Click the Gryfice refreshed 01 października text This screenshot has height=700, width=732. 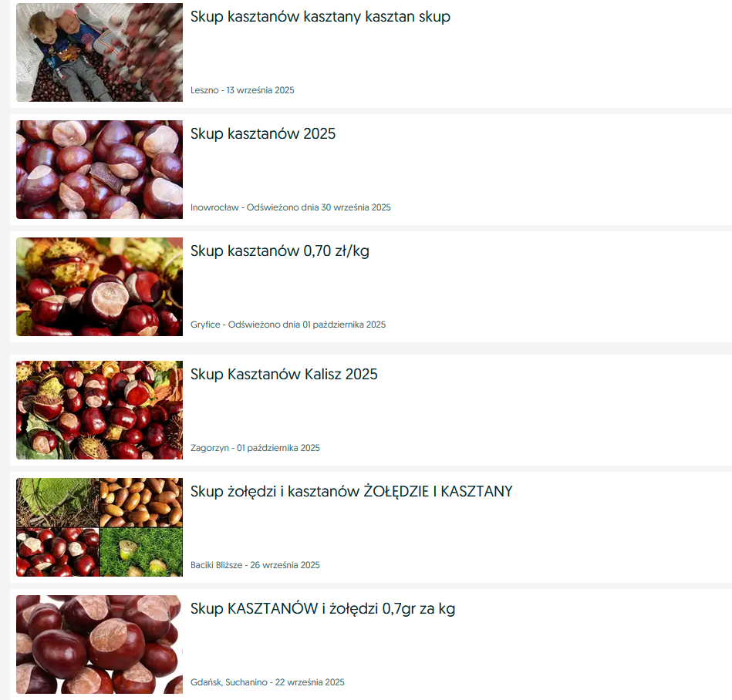tap(288, 325)
